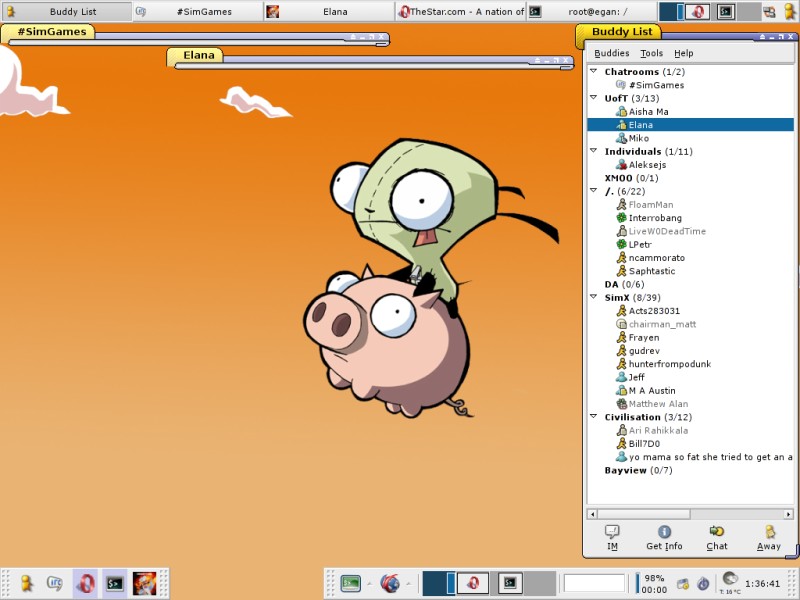The image size is (800, 600).
Task: Open the Buddies menu
Action: point(611,53)
